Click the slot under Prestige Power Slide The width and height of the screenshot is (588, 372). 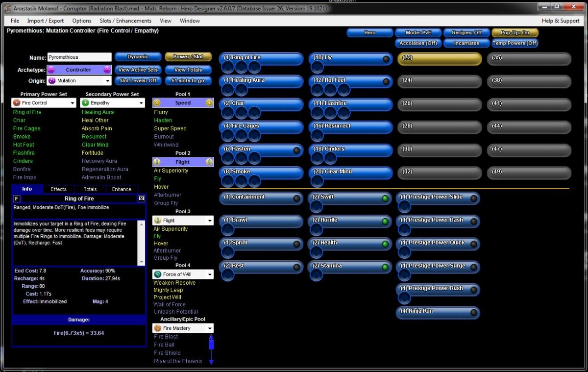404,206
